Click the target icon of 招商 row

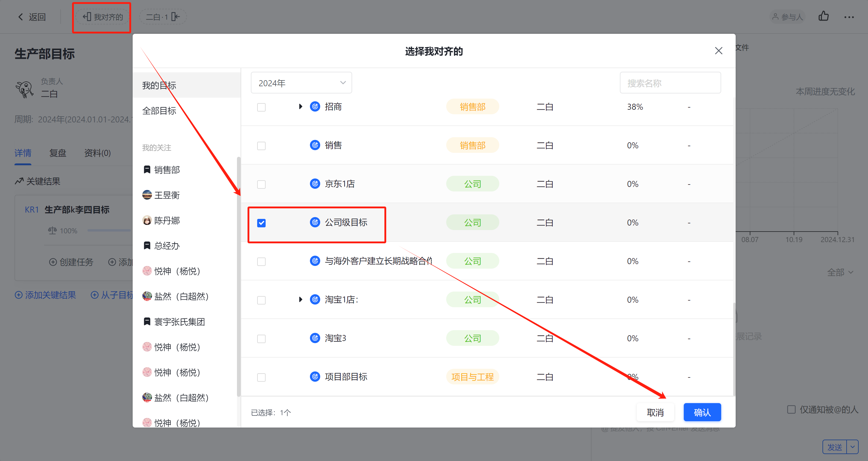point(315,107)
